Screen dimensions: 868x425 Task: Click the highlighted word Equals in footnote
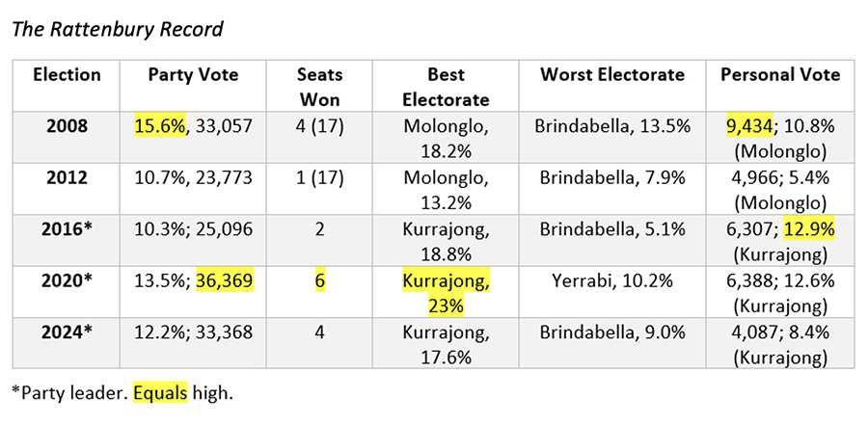(x=160, y=393)
